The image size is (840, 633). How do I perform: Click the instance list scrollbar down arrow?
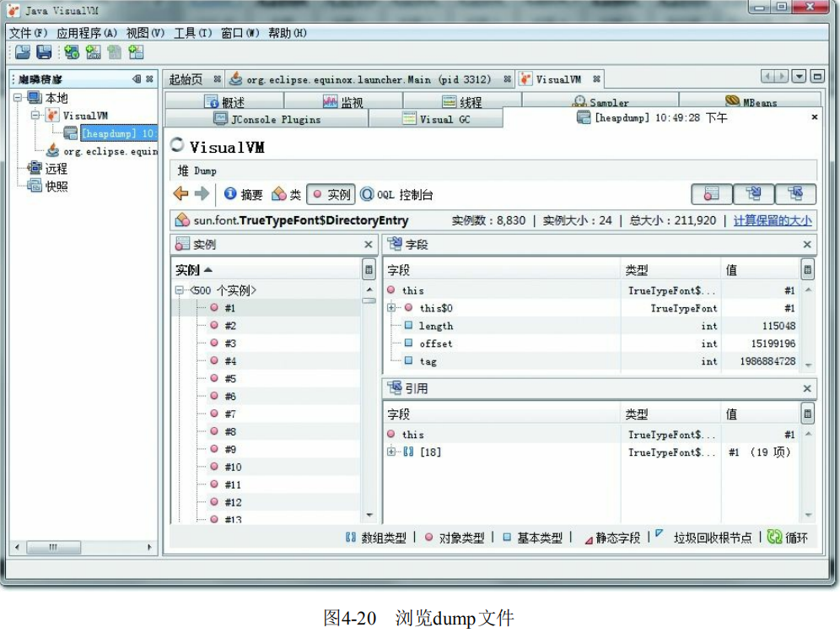pos(369,515)
